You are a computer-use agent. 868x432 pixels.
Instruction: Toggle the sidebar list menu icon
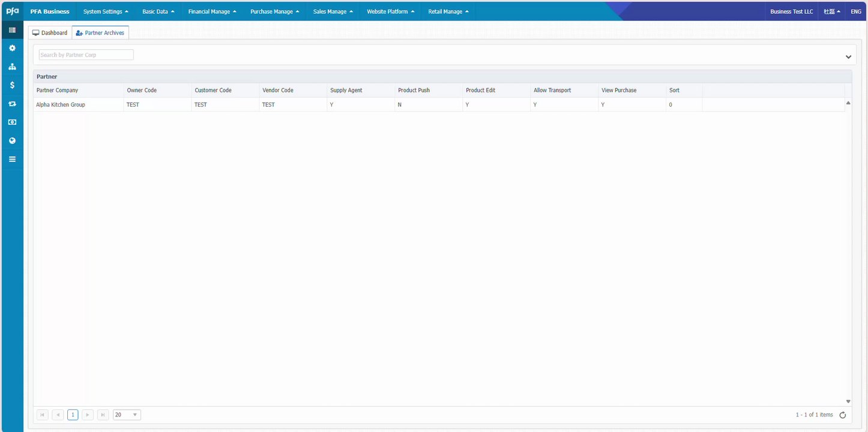click(x=12, y=30)
